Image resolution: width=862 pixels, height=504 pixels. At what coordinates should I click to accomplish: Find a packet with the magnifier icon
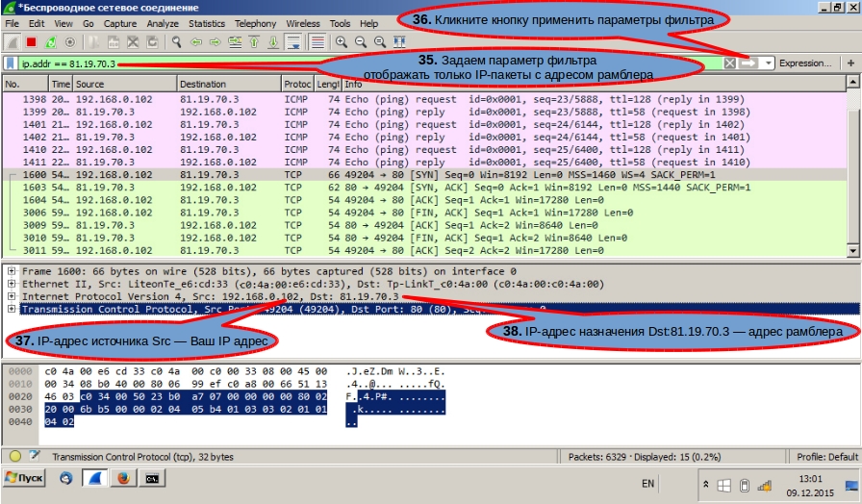coord(176,42)
